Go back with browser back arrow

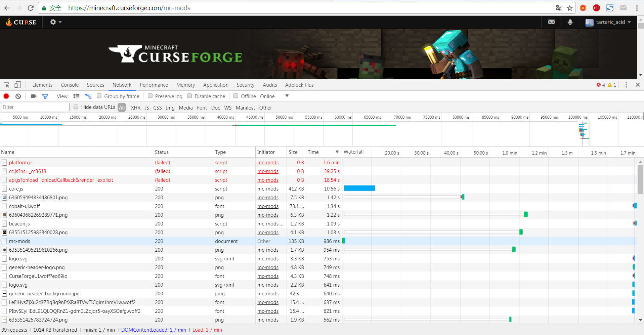pos(7,8)
